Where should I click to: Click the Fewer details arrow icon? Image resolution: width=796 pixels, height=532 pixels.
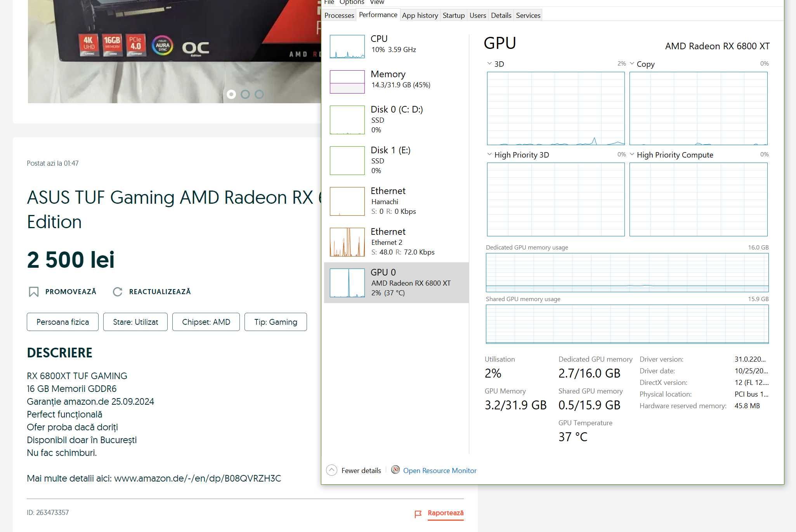[x=331, y=470]
